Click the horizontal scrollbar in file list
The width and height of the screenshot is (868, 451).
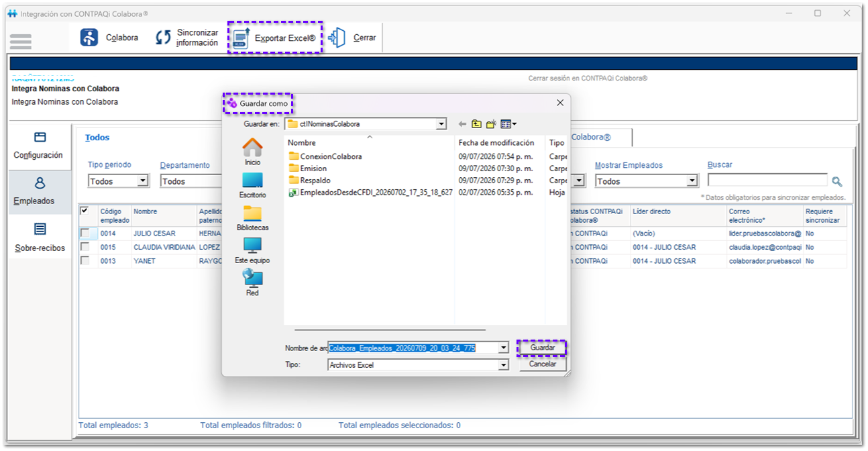pos(390,330)
